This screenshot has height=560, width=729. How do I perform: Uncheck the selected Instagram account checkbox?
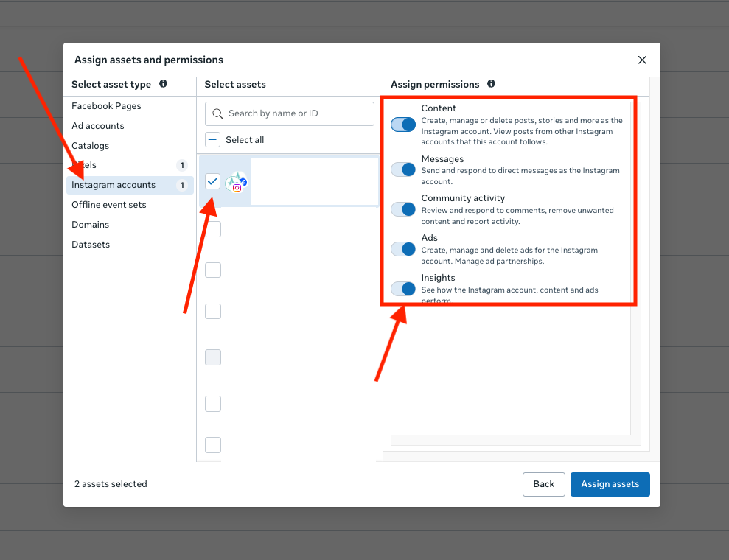point(212,181)
